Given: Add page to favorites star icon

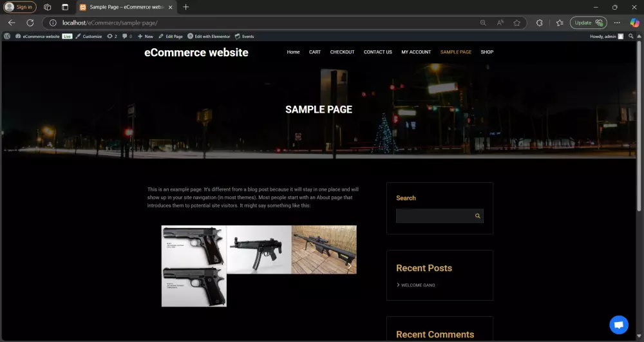Looking at the screenshot, I should pos(516,23).
